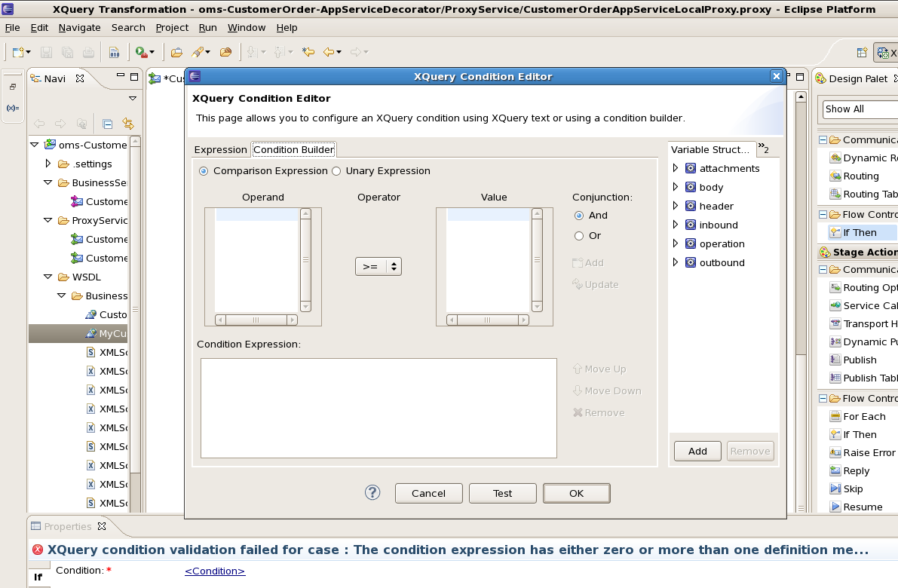Select the Transport Header palette item
The width and height of the screenshot is (898, 588).
(x=863, y=323)
